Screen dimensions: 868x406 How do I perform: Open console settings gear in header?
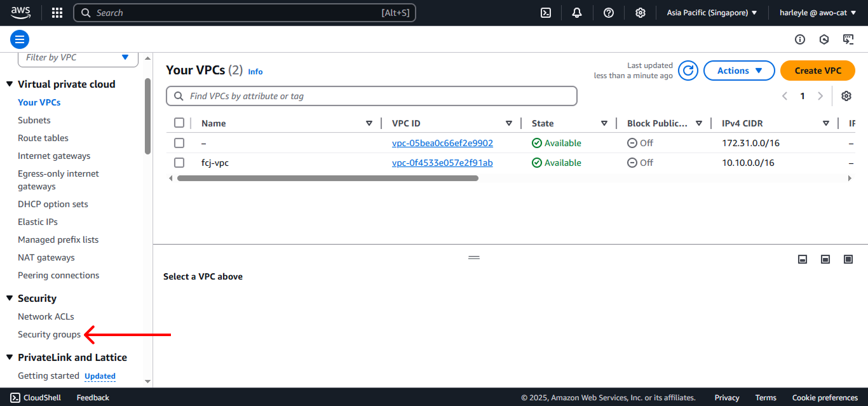pyautogui.click(x=641, y=13)
